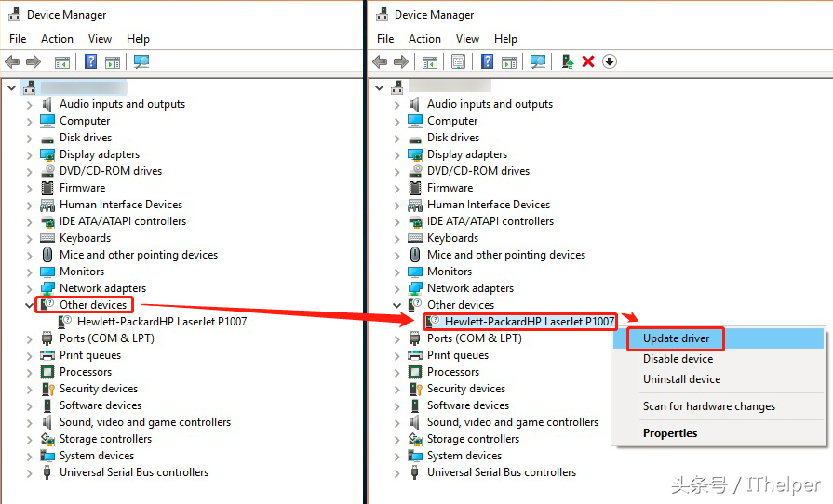Select Universal Serial Bus controllers in right window
This screenshot has height=504, width=833.
(501, 472)
